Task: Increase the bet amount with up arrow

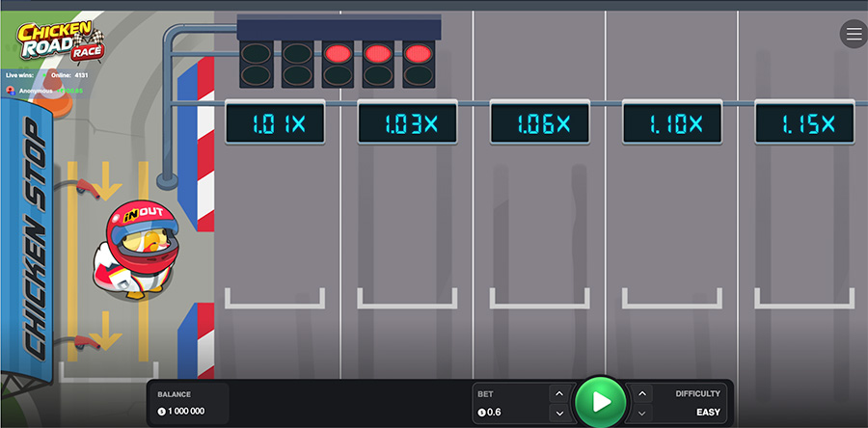Action: (x=559, y=393)
